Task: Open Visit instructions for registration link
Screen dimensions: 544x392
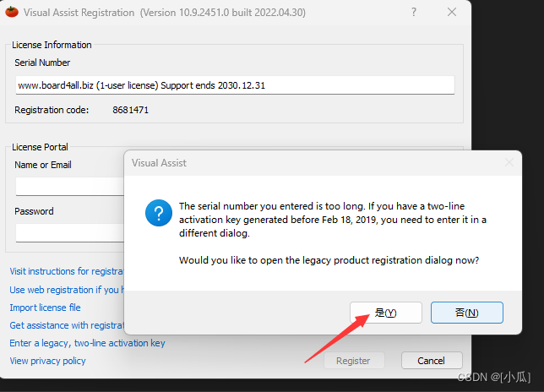Action: (x=67, y=271)
